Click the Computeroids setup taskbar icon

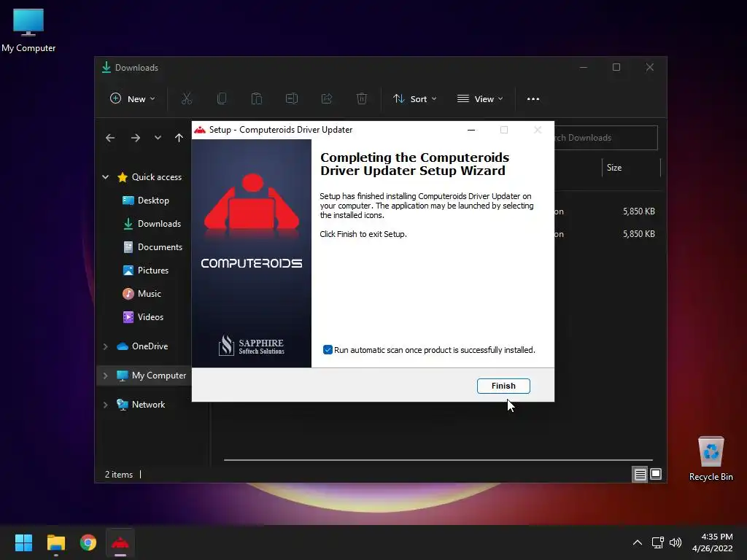click(x=120, y=542)
